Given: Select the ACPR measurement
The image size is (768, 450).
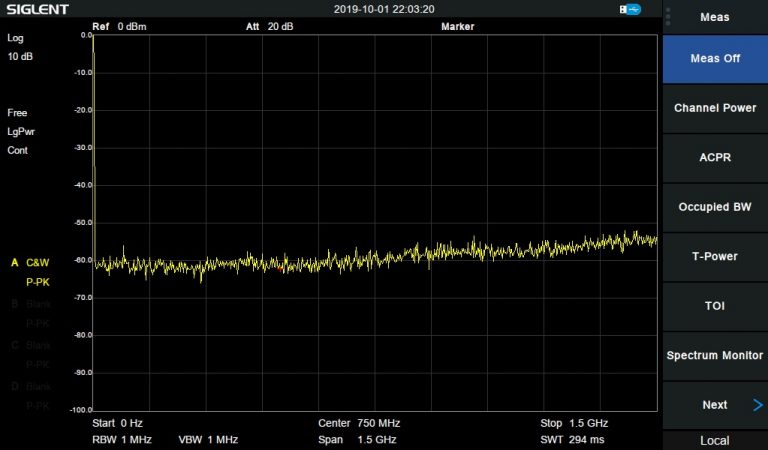Looking at the screenshot, I should tap(714, 157).
